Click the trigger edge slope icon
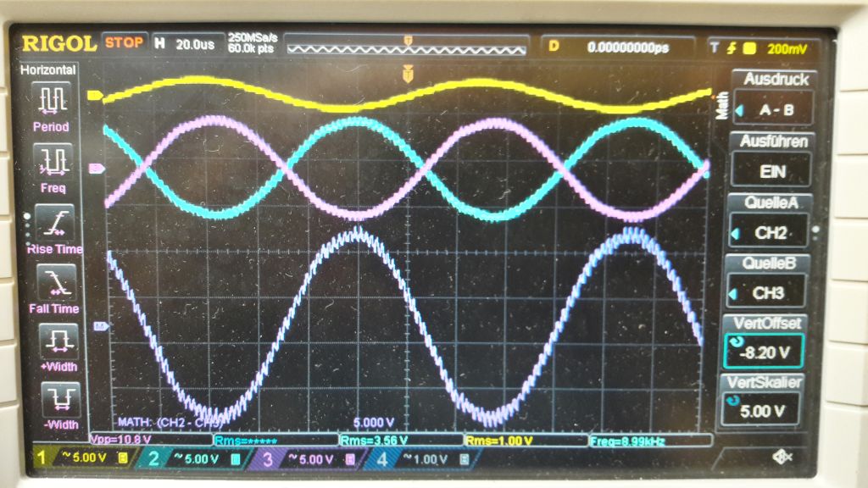The width and height of the screenshot is (868, 488). [x=732, y=48]
